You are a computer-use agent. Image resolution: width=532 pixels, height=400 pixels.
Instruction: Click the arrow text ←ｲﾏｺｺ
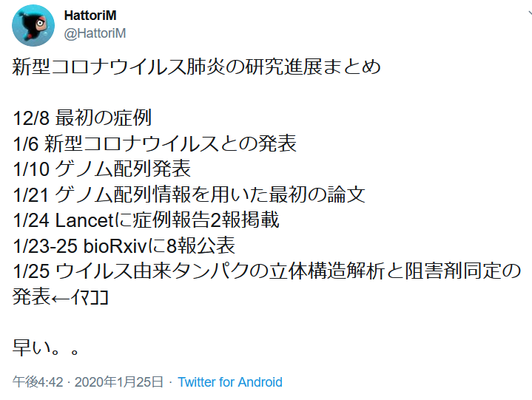80,297
